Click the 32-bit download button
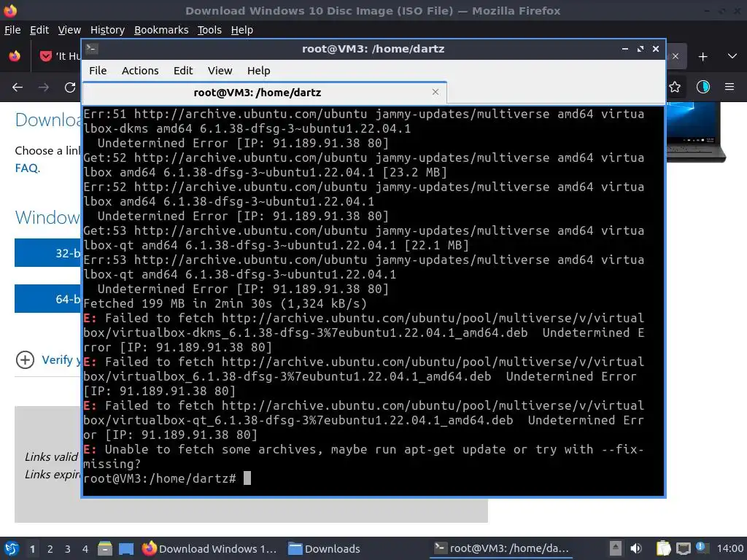Viewport: 747px width, 560px height. 47,253
